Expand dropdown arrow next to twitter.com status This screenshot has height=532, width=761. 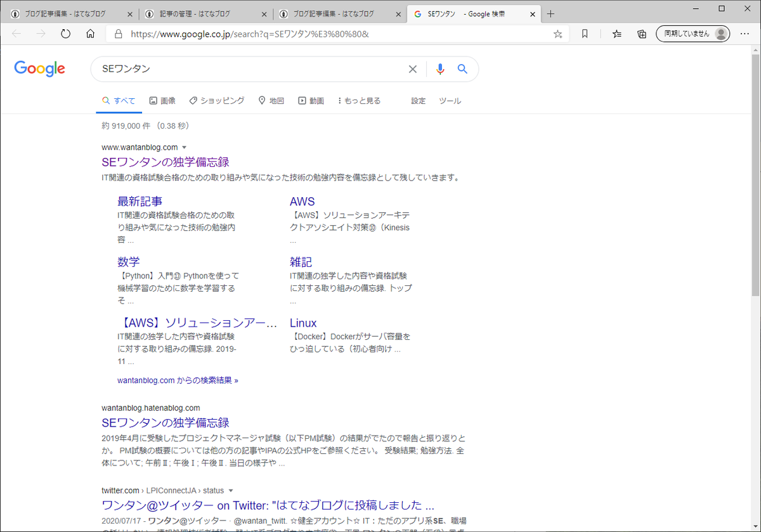[x=230, y=491]
